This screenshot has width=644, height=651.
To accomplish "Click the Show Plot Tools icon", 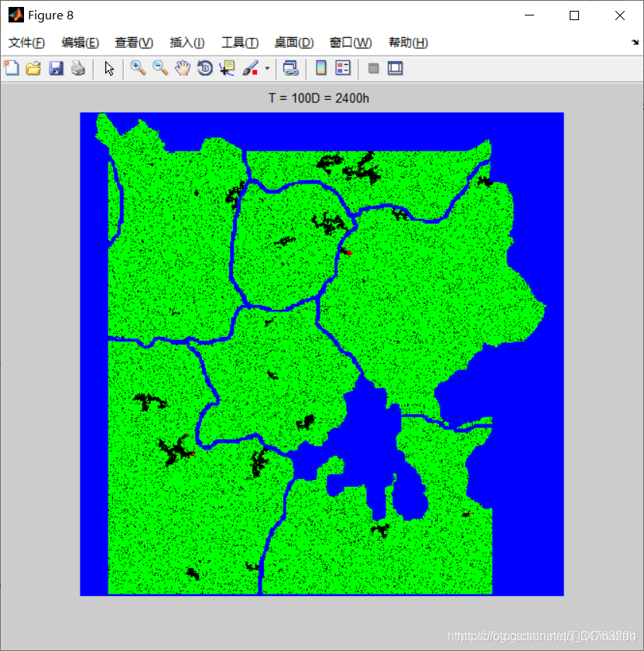I will pos(396,68).
